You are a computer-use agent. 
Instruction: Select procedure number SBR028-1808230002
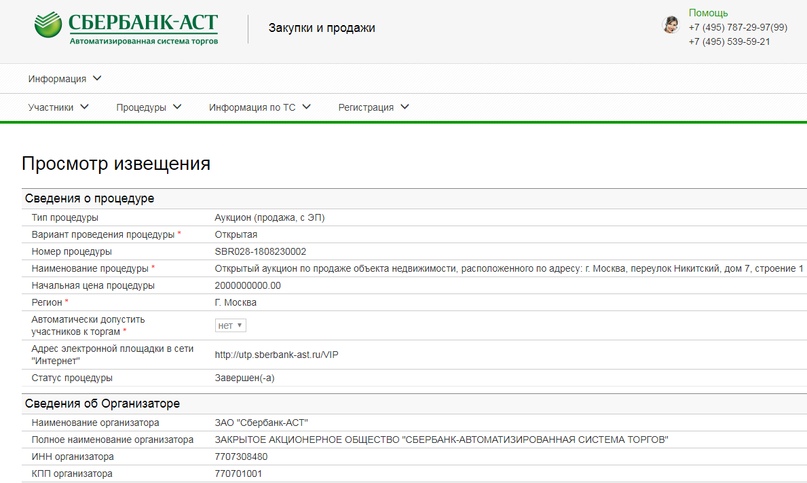pyautogui.click(x=260, y=252)
